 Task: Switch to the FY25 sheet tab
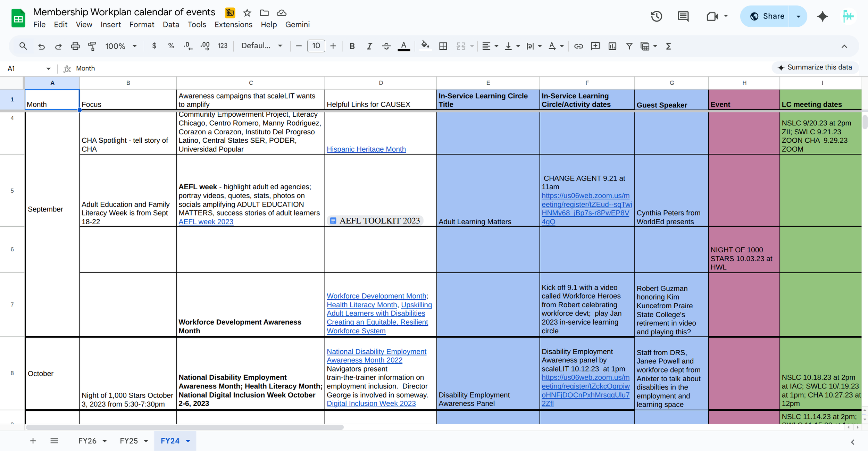[x=129, y=441]
